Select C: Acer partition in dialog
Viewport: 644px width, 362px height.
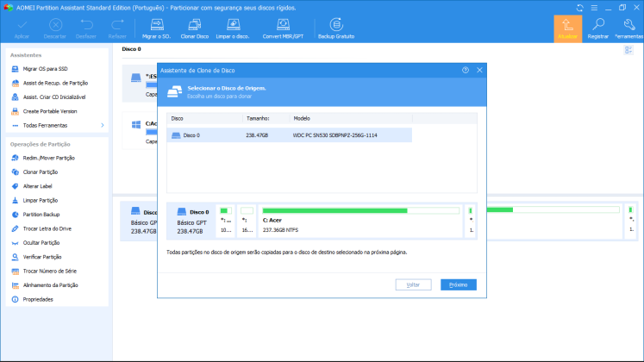[x=360, y=221]
